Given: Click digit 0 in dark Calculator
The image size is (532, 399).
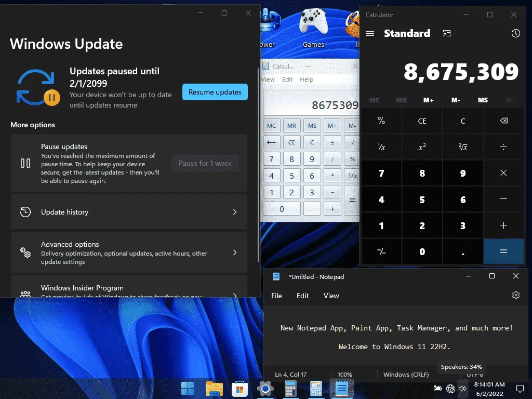Looking at the screenshot, I should pos(422,251).
